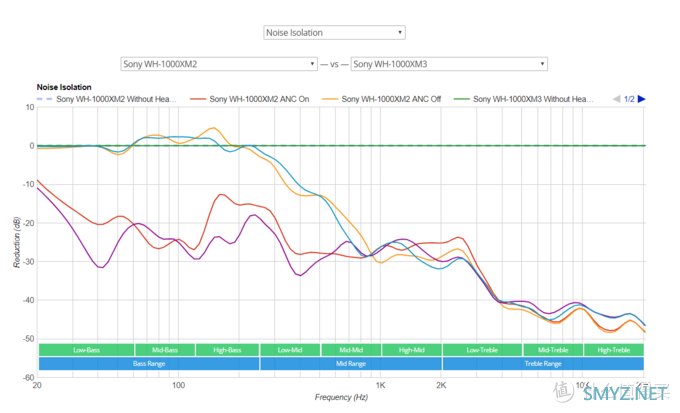Toggle Sony WH-1000XM2 ANC Off legend series
680x413 pixels.
point(382,99)
